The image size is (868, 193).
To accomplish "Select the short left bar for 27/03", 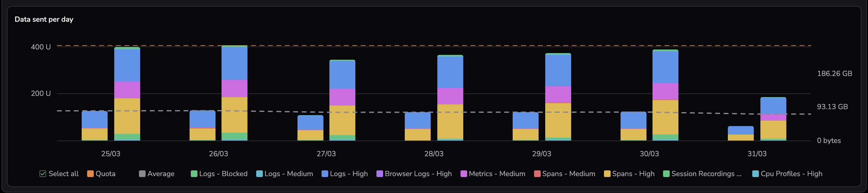I will [x=310, y=128].
